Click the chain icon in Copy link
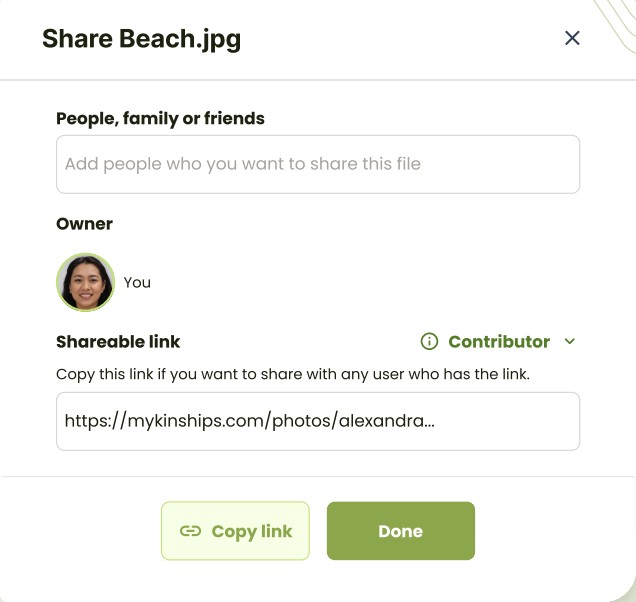Screen dimensions: 636x602 click(190, 531)
